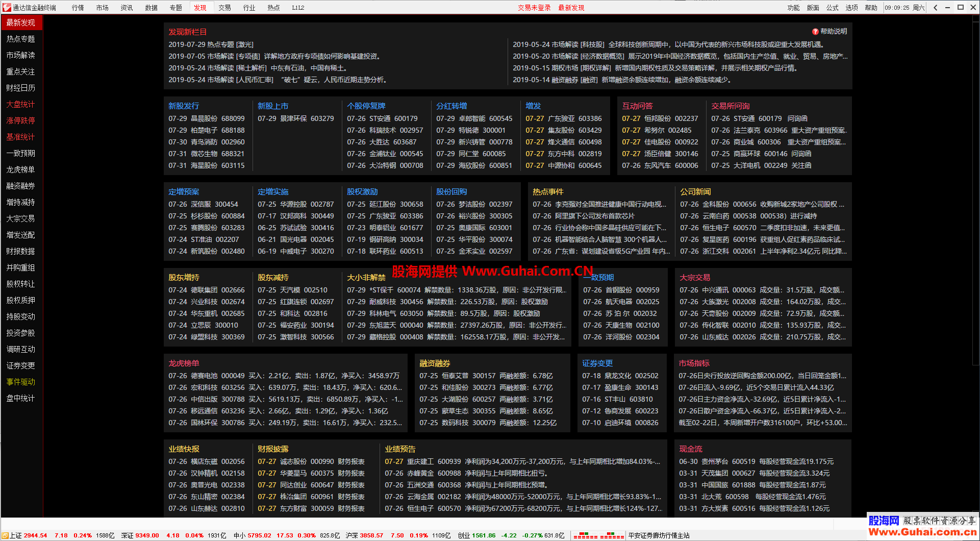
Task: Click the 晶晨股份 688099 new-issue row
Action: [207, 118]
